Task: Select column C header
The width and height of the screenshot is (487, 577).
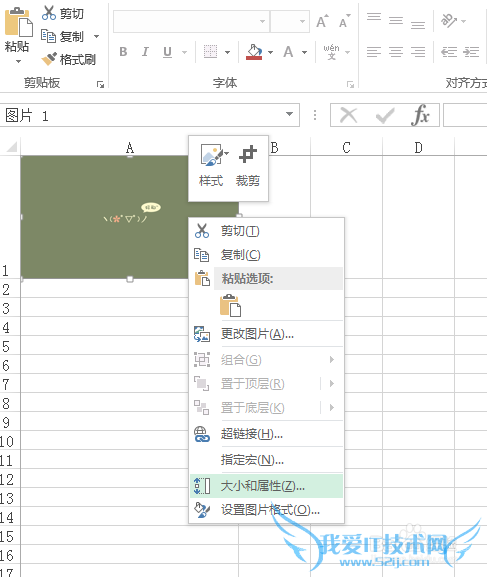Action: tap(346, 148)
